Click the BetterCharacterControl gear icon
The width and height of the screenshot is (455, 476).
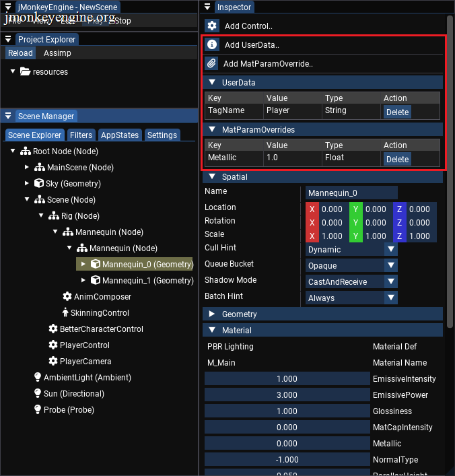pos(53,329)
